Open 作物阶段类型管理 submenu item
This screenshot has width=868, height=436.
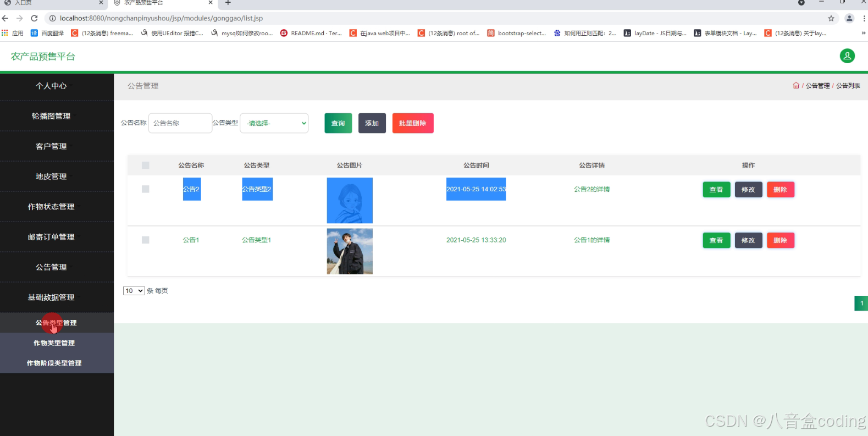click(x=57, y=363)
